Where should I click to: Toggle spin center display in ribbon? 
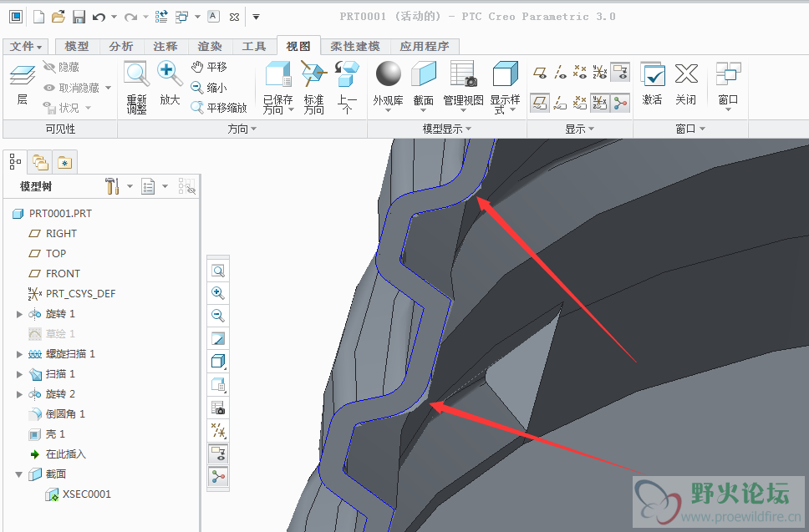pyautogui.click(x=620, y=103)
